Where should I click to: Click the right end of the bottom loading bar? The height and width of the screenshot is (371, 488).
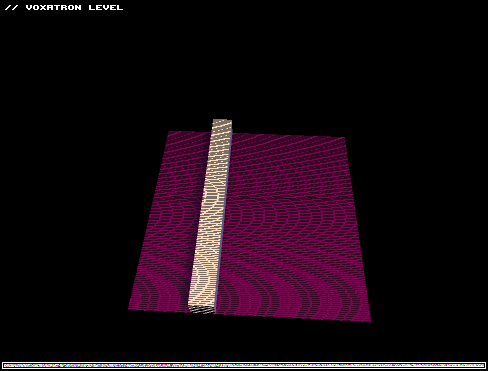483,365
